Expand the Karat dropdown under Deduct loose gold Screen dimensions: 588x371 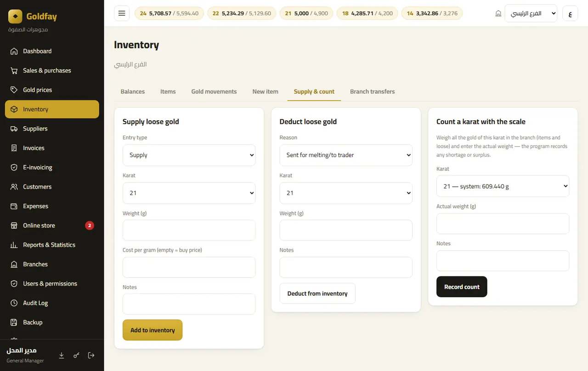pos(346,193)
